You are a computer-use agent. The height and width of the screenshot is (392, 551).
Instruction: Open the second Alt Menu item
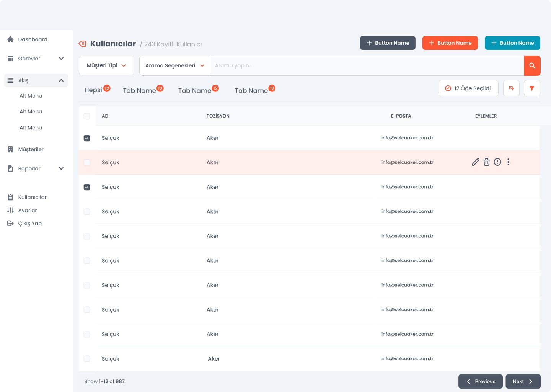[31, 111]
